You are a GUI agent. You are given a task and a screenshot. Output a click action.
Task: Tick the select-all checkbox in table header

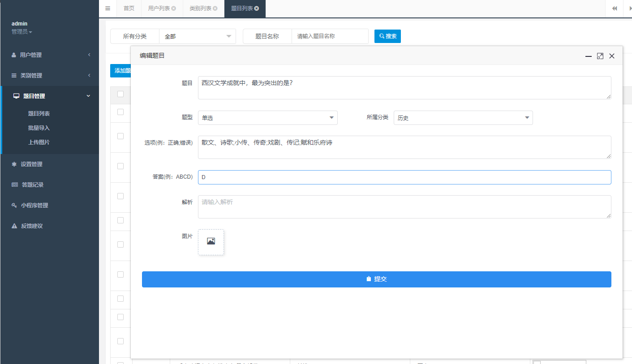pos(120,94)
